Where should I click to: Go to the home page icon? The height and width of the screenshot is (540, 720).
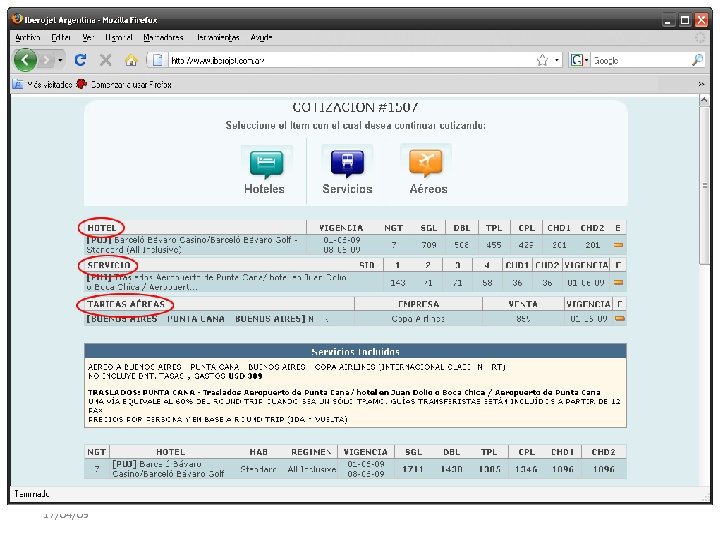[131, 60]
